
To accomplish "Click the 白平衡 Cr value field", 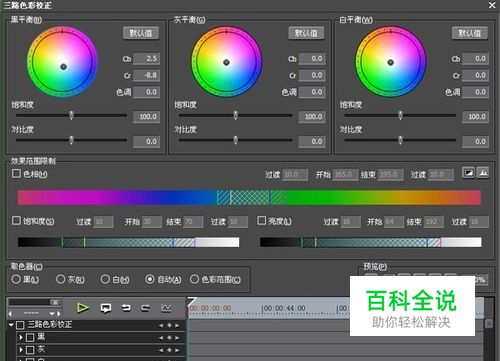I will point(475,75).
